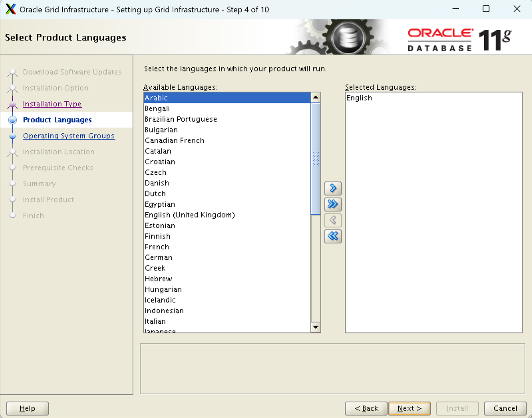This screenshot has height=418, width=532.
Task: Select Danish in the list
Action: (x=227, y=183)
